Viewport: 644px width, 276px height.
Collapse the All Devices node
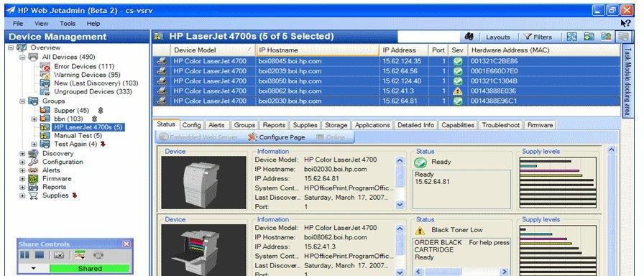[22, 57]
